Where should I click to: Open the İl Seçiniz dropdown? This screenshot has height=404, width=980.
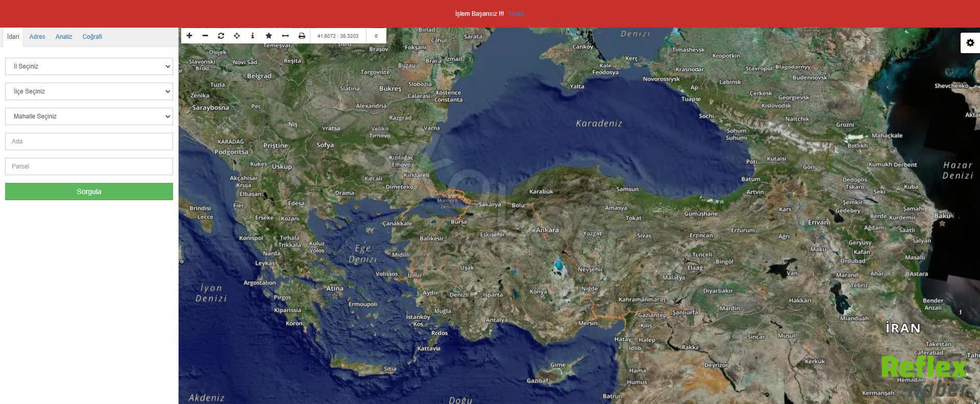point(89,66)
